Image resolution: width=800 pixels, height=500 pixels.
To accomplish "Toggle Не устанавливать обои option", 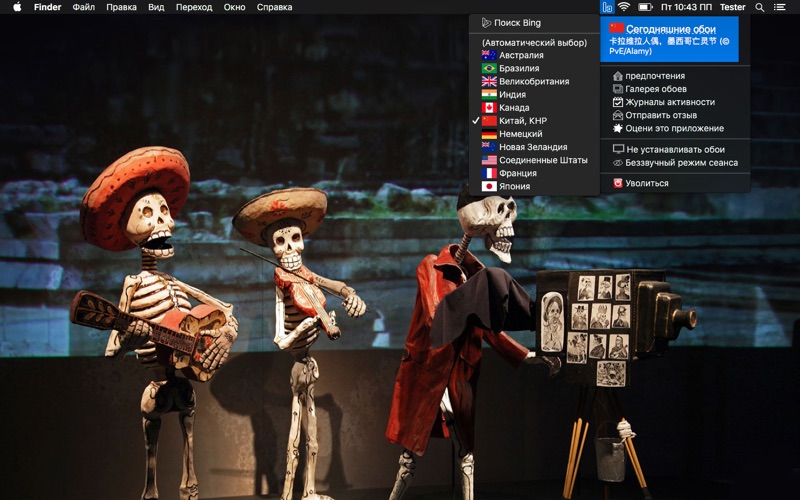I will tap(675, 149).
